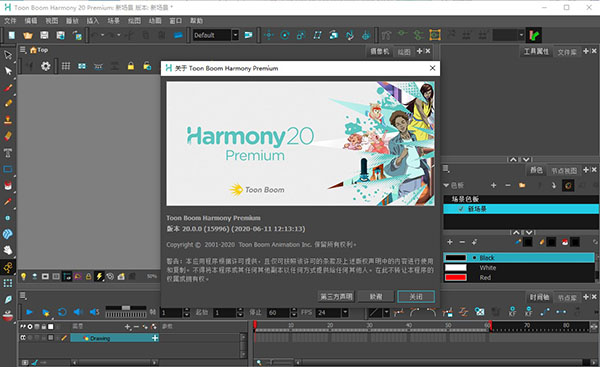Select the Pencil tool in tools sidebar

(x=8, y=103)
